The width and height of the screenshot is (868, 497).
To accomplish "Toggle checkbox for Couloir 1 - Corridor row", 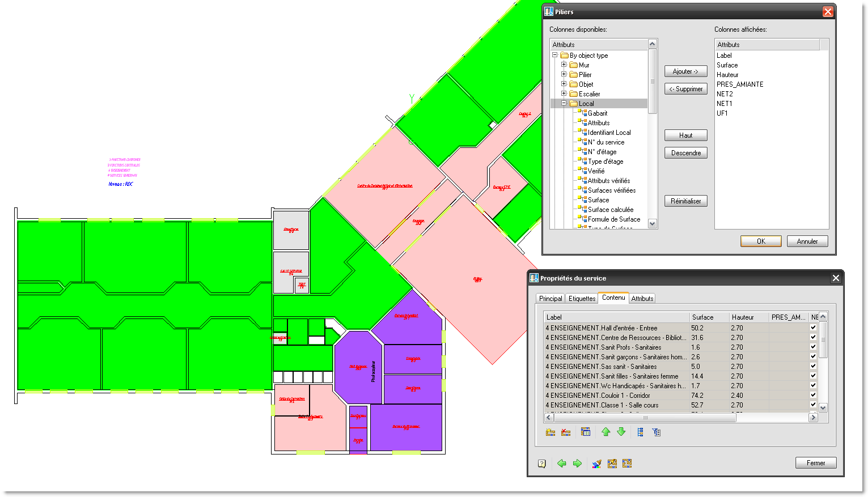I will tap(813, 395).
